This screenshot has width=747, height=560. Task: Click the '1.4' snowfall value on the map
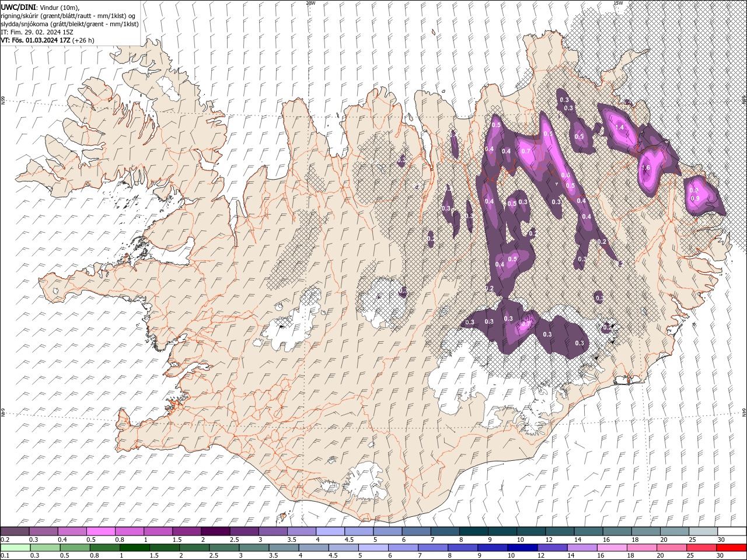(620, 127)
